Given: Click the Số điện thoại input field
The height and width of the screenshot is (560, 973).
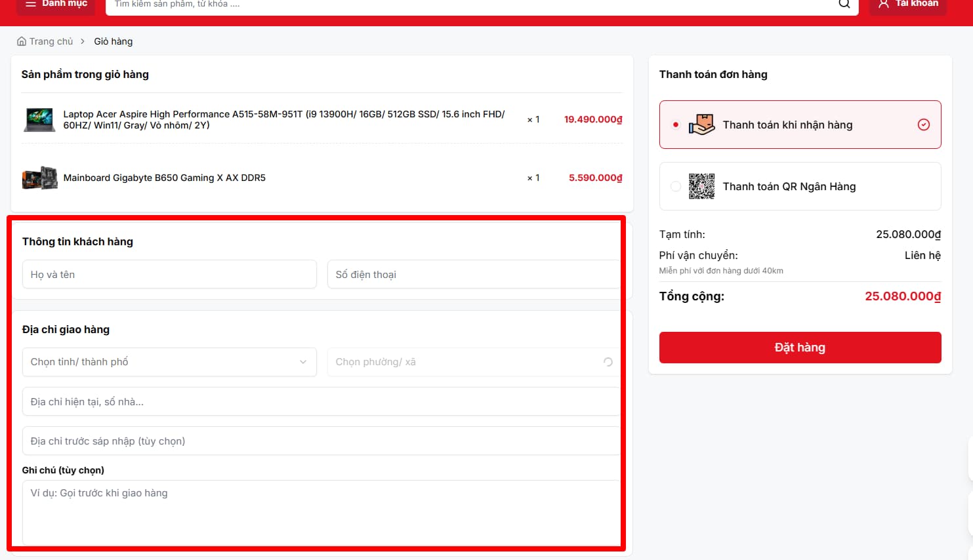Looking at the screenshot, I should (472, 275).
